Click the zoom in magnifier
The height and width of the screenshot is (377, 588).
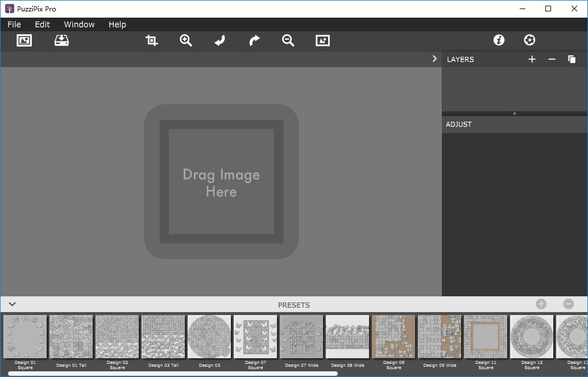coord(185,40)
